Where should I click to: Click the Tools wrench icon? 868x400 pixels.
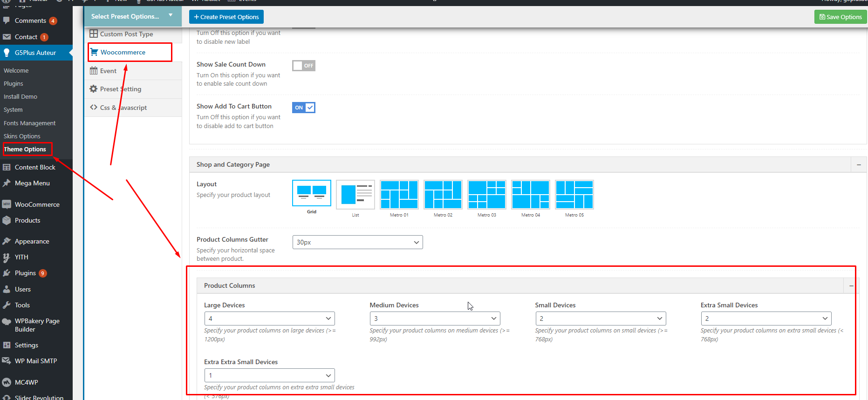point(7,305)
